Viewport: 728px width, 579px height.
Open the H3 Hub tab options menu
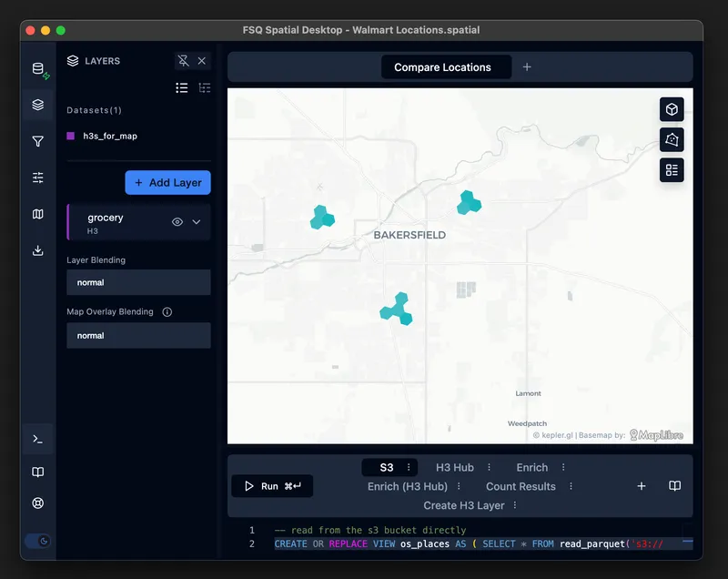click(x=489, y=467)
